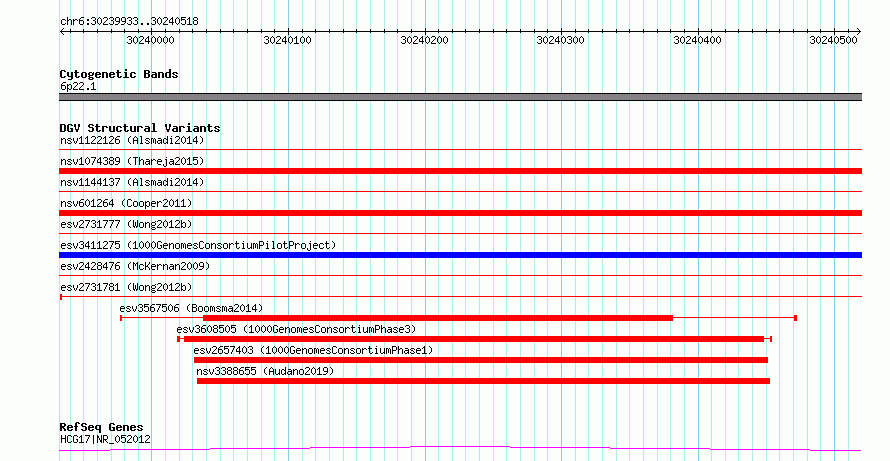Screen dimensions: 890x461
Task: Click the thin red line of esv2428476
Action: click(460, 276)
